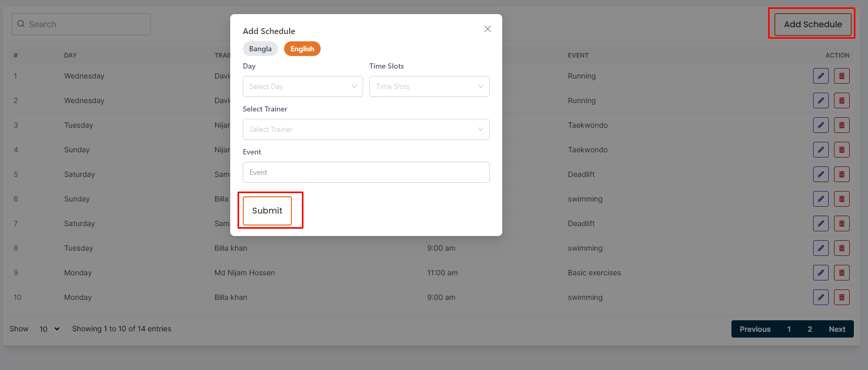The image size is (868, 370).
Task: Delete row 2 Wednesday Running schedule
Action: pyautogui.click(x=841, y=100)
